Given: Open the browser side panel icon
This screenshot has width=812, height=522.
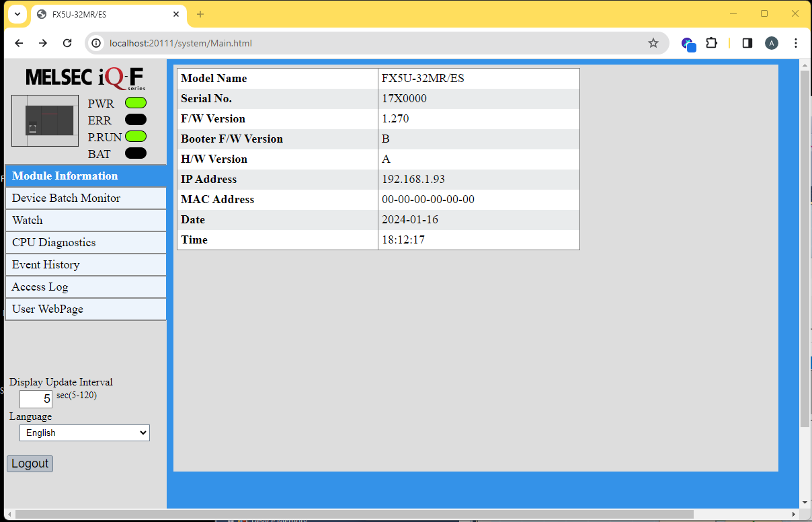Looking at the screenshot, I should point(747,43).
